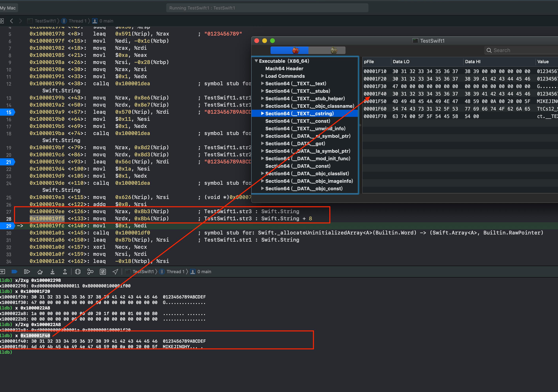The image size is (558, 392).
Task: Select hex row 00001F50
Action: pos(460,101)
